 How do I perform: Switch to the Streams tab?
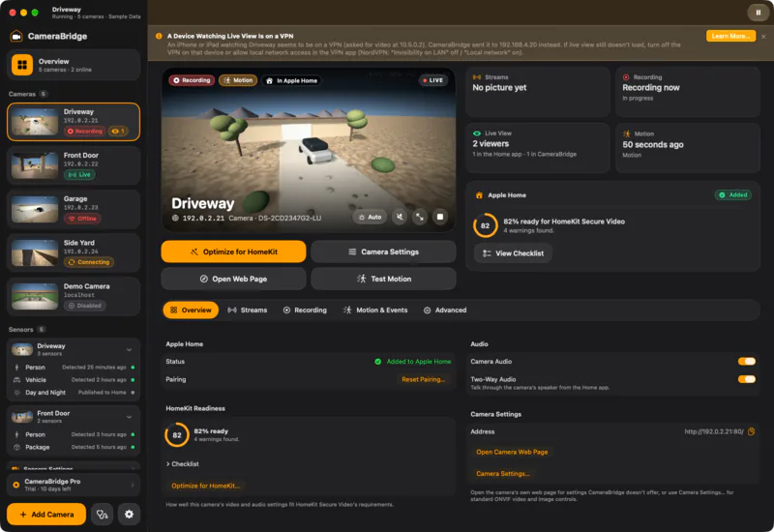click(x=248, y=310)
